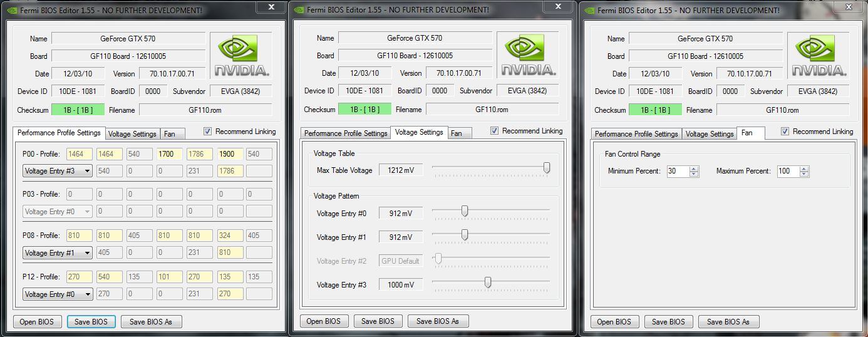Click the NVIDIA logo in the middle window
868x337 pixels.
coord(528,56)
